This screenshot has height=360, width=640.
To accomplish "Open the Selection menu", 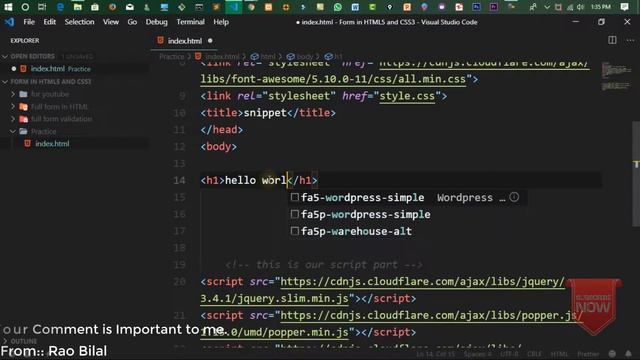I will [x=79, y=22].
